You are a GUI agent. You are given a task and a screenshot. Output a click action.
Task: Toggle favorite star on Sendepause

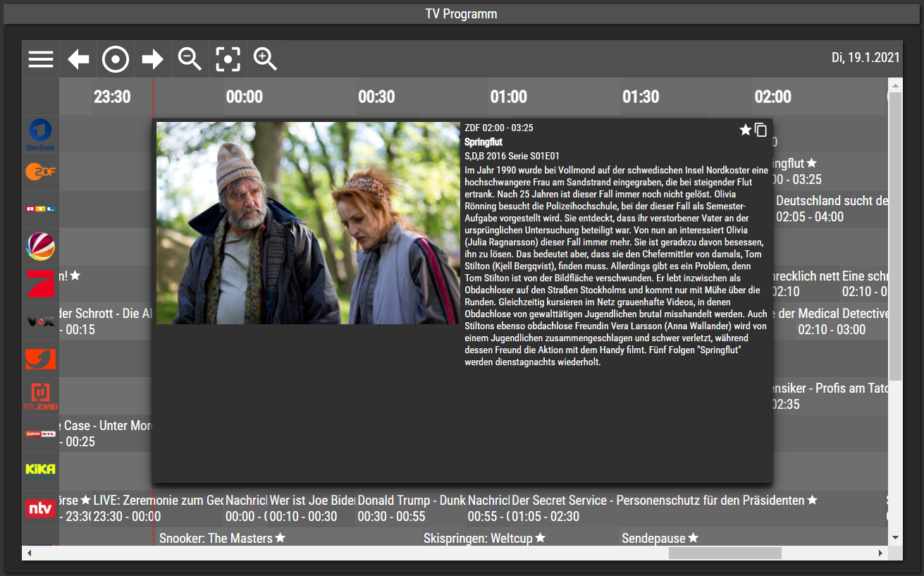coord(694,538)
